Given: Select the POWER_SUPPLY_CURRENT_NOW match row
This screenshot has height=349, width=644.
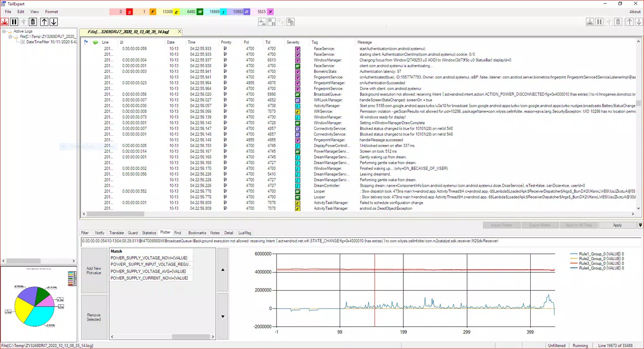Looking at the screenshot, I should (x=151, y=278).
